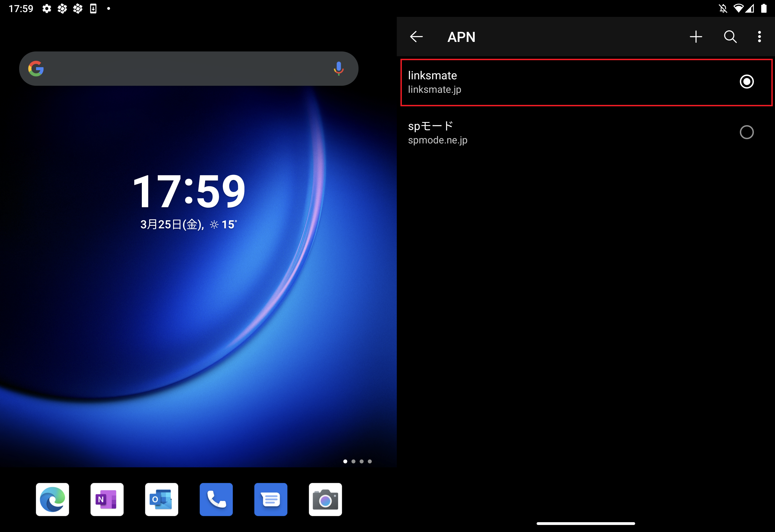Start voice search with microphone icon
Image resolution: width=775 pixels, height=532 pixels.
(338, 69)
